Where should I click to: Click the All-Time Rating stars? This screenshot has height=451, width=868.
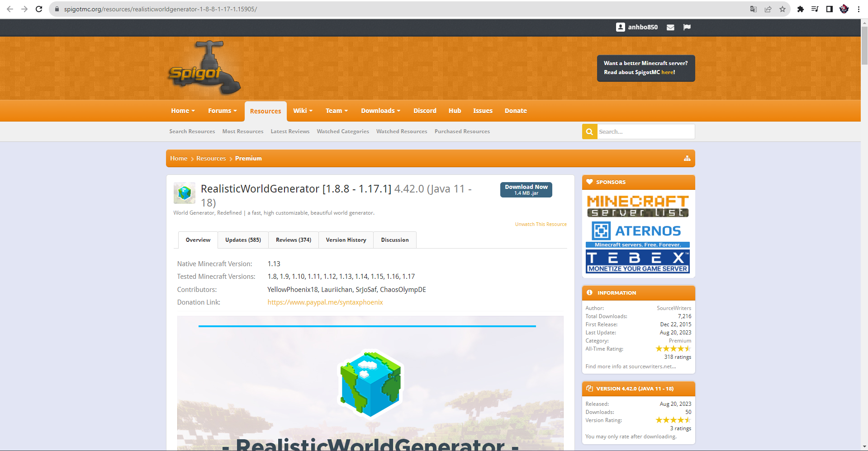674,349
